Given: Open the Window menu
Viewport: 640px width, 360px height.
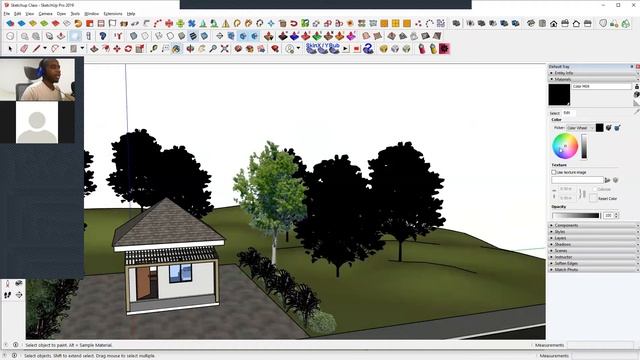Looking at the screenshot, I should pyautogui.click(x=91, y=14).
